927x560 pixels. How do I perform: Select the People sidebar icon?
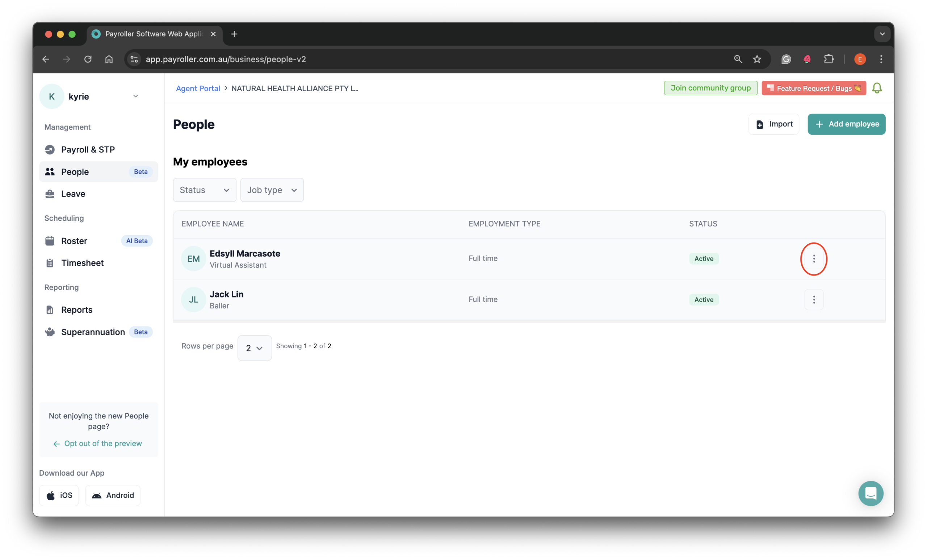point(50,172)
